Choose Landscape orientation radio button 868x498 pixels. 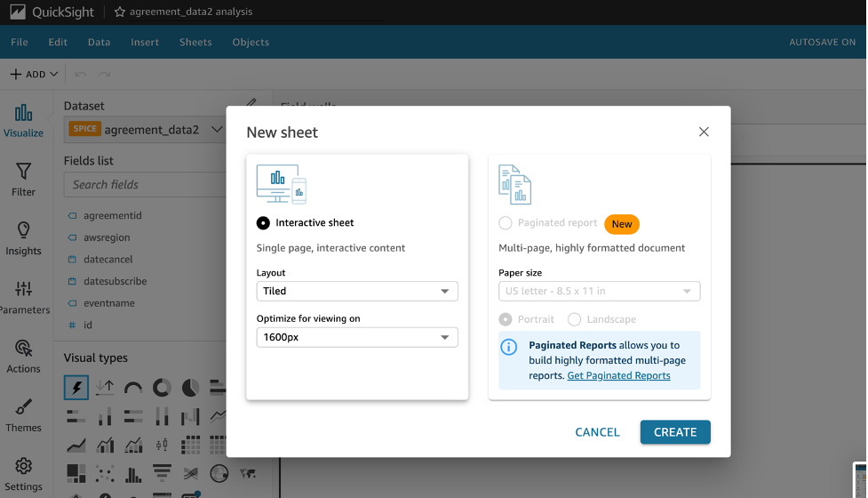(575, 319)
